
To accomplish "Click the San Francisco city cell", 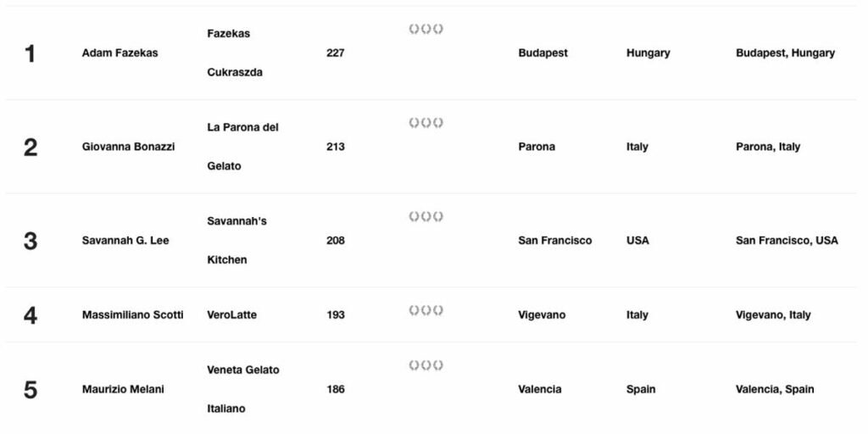I will pyautogui.click(x=554, y=240).
